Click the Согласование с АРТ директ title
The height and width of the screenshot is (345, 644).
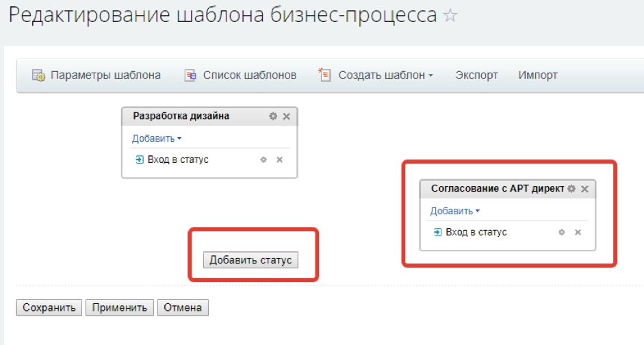click(x=498, y=188)
